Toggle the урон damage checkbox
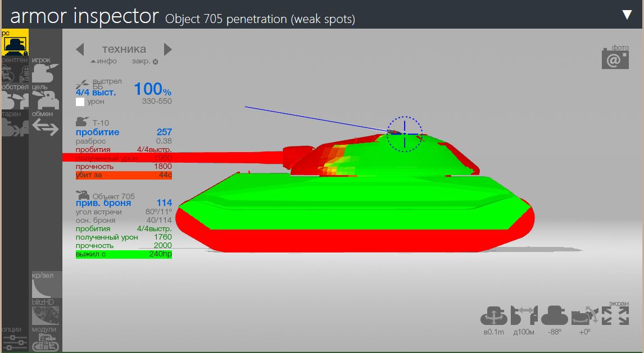The image size is (644, 353). (80, 102)
